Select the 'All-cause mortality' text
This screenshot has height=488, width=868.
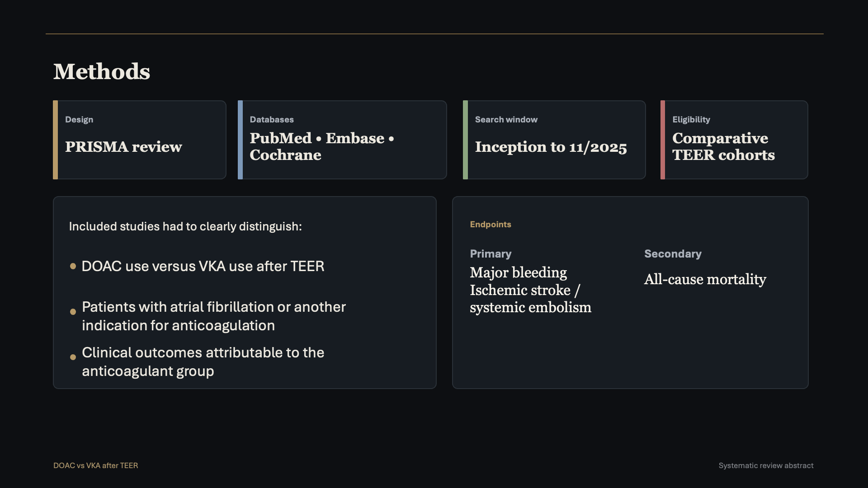(705, 279)
